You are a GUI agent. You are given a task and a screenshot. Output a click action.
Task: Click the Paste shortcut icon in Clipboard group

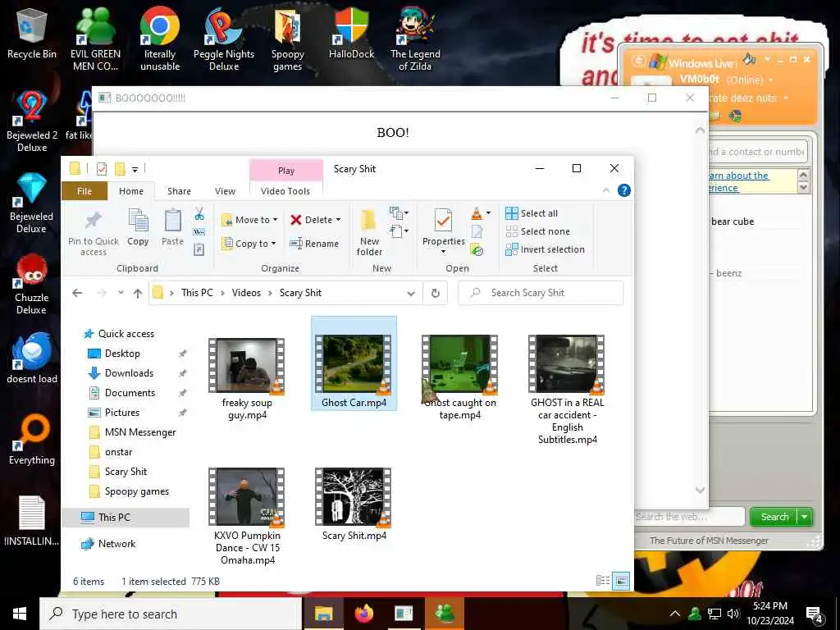point(199,249)
